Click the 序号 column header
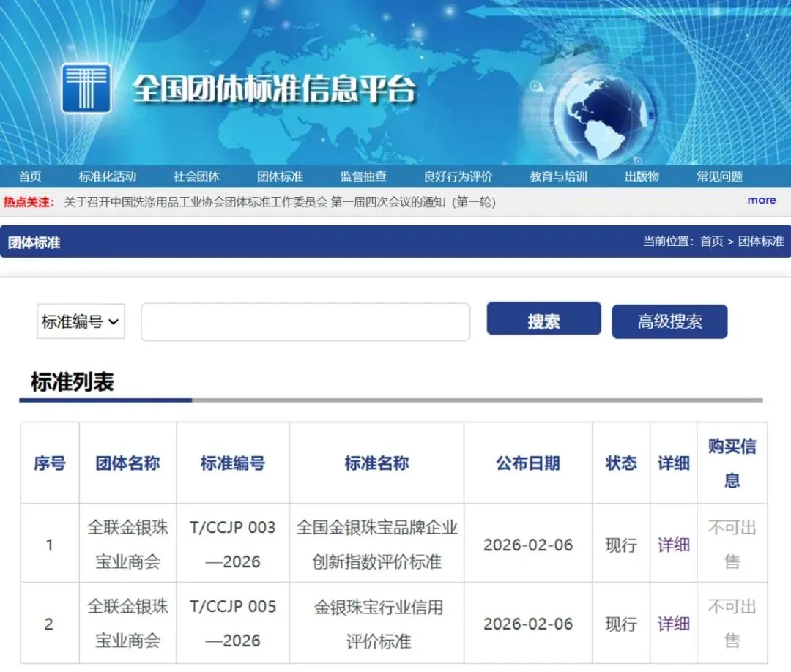 tap(50, 463)
